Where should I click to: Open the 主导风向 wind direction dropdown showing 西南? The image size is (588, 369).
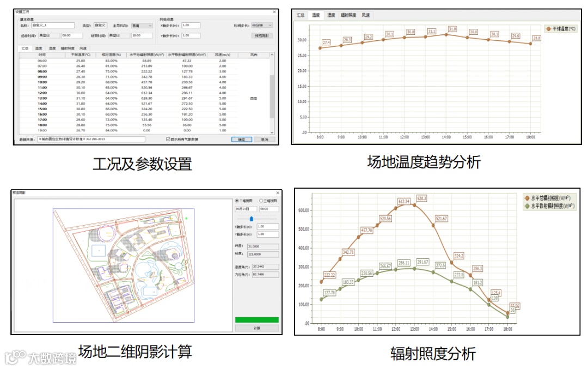tap(142, 26)
